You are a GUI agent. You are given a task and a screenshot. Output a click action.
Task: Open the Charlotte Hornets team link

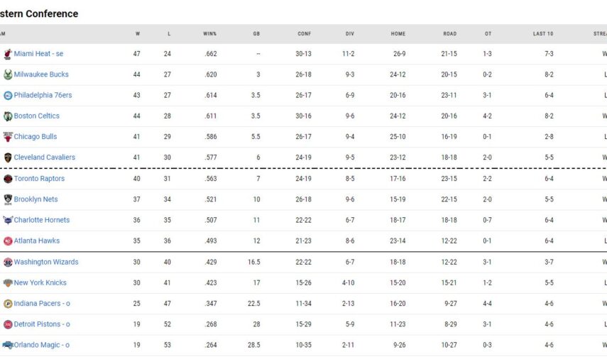click(41, 220)
